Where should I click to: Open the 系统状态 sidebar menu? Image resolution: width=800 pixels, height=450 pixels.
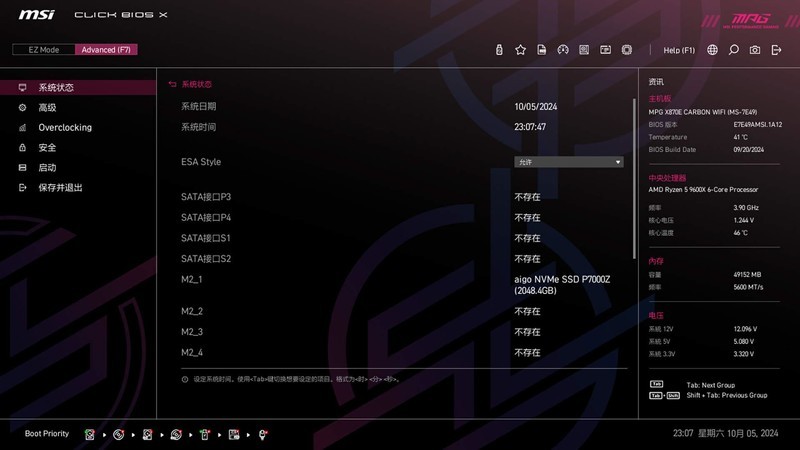[78, 87]
